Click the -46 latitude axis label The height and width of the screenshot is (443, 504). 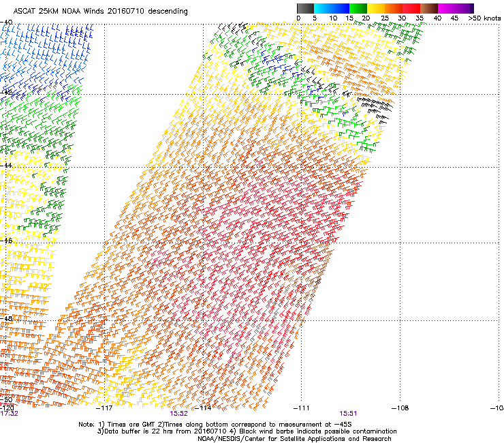6,241
